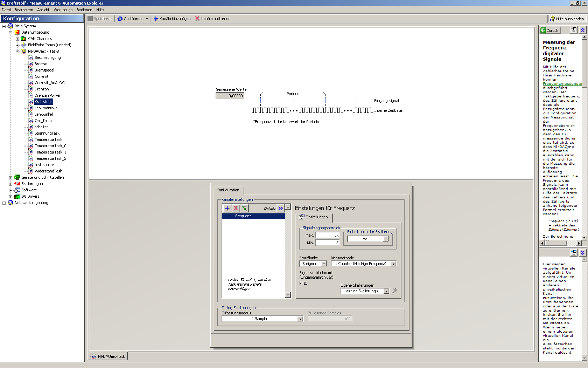Click the NI-DAQmx - Tasks icon
Viewport: 588px width, 368px height.
24,51
